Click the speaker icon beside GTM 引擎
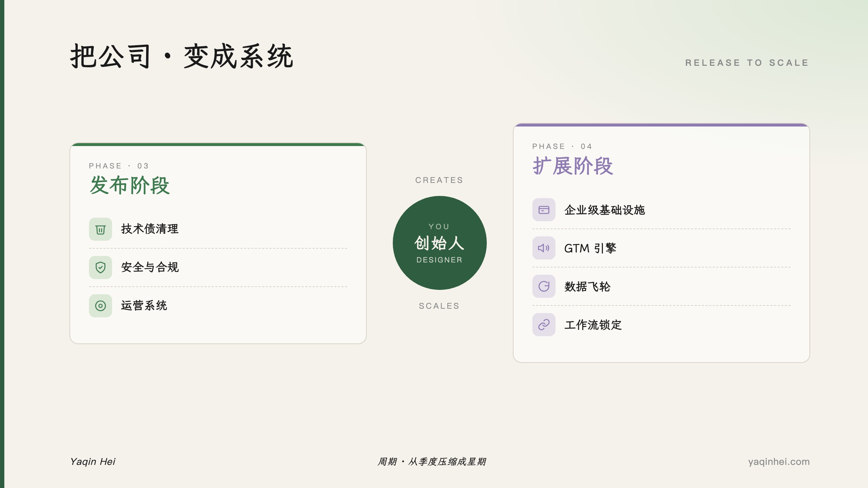This screenshot has height=488, width=868. click(x=544, y=248)
